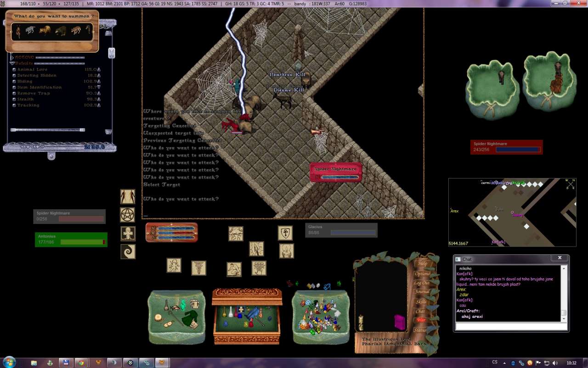Screen dimensions: 588x368
Task: Toggle Item Identification skill lock arrow
Action: (99, 87)
